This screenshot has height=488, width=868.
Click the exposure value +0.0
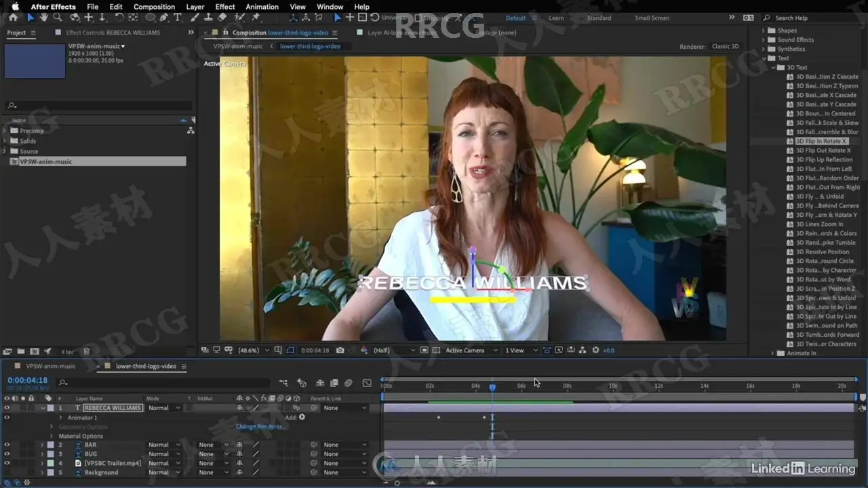608,350
